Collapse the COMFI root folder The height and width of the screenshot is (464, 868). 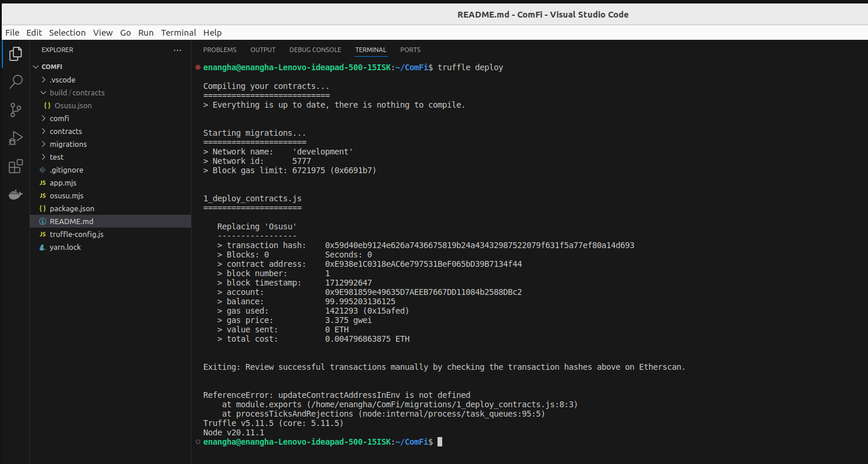(x=37, y=67)
